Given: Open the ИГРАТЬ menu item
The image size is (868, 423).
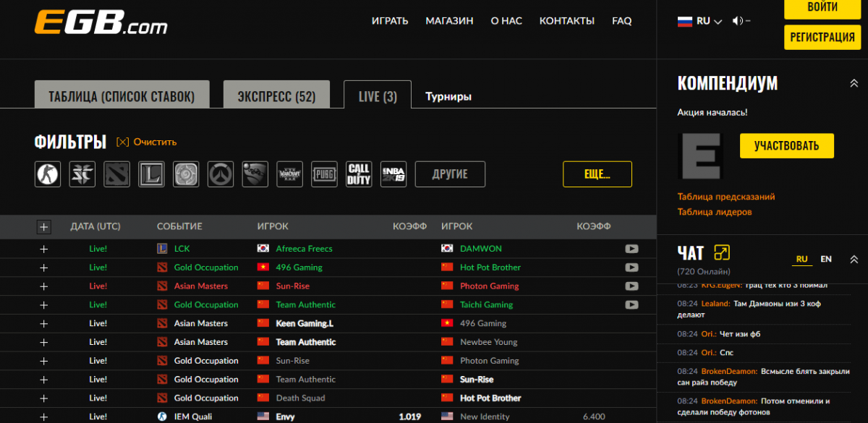Looking at the screenshot, I should pyautogui.click(x=390, y=21).
